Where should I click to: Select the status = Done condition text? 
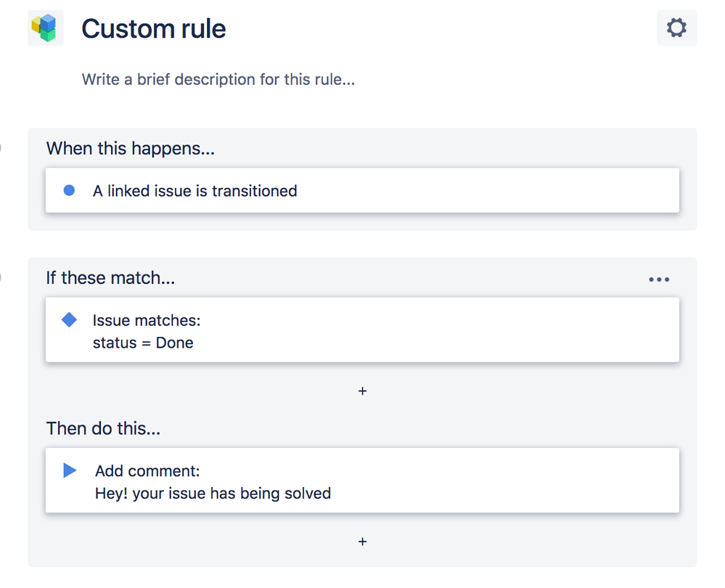(143, 343)
